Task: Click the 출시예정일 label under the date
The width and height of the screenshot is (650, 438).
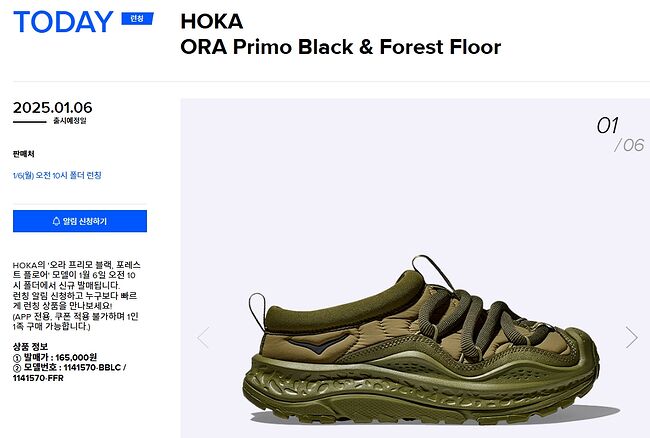Action: point(70,121)
